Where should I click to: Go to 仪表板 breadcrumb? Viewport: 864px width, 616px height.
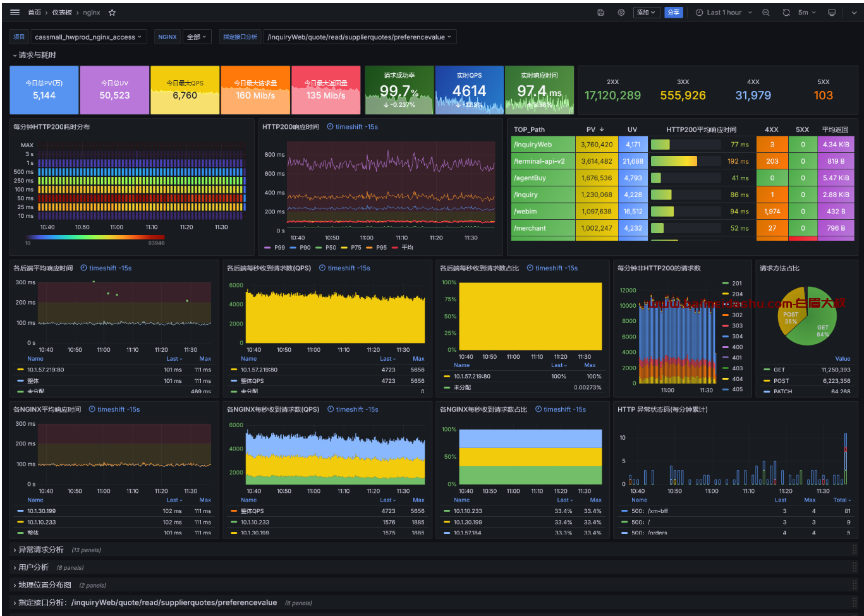tap(62, 13)
